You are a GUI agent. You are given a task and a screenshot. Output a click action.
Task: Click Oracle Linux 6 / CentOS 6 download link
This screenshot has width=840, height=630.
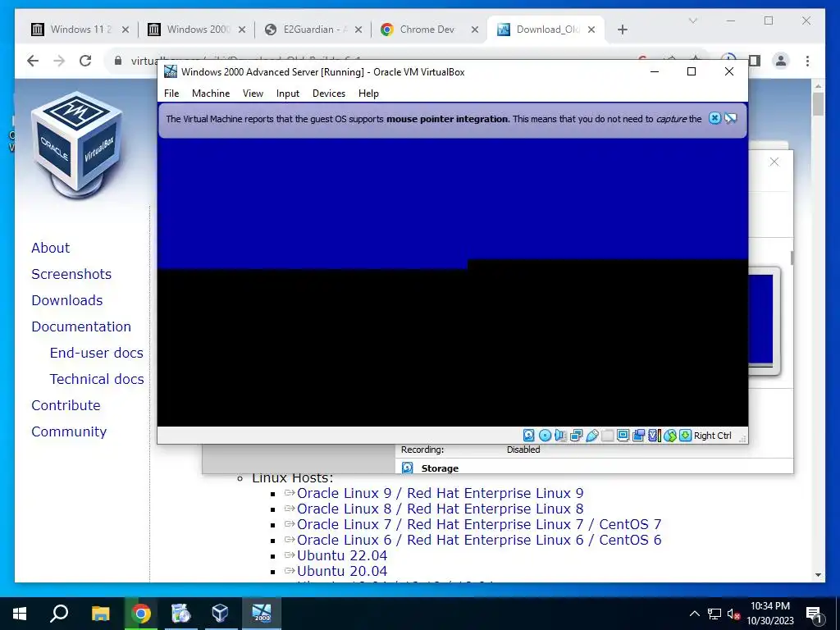479,540
